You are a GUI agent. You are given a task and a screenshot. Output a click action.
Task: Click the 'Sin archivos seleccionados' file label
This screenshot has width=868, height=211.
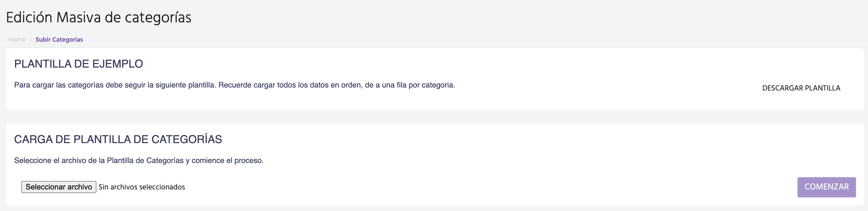(142, 187)
